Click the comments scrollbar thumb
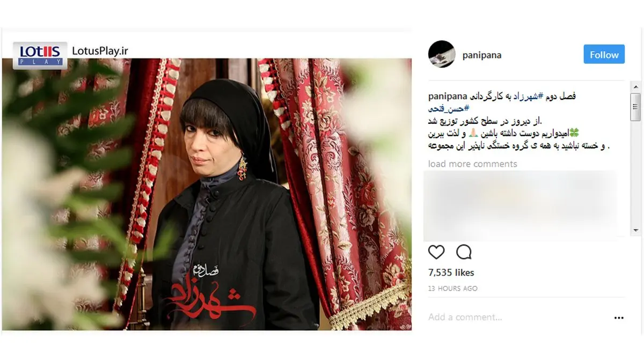Image resolution: width=644 pixels, height=362 pixels. point(636,107)
